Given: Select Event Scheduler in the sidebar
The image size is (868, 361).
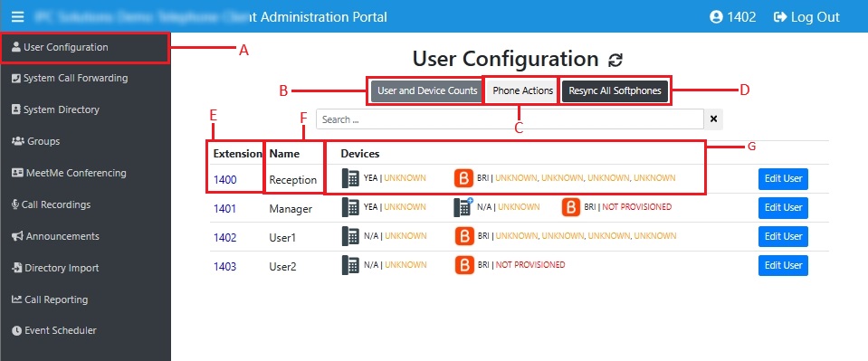Looking at the screenshot, I should pyautogui.click(x=53, y=330).
